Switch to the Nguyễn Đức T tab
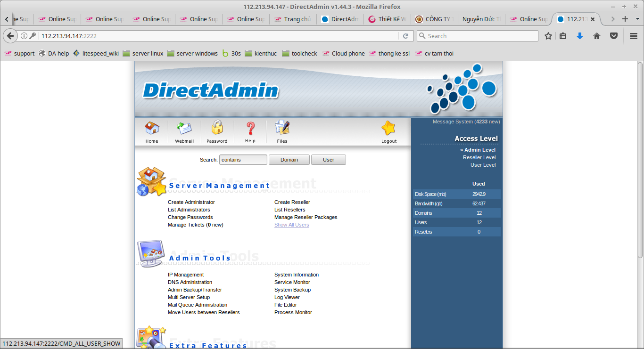 [481, 19]
